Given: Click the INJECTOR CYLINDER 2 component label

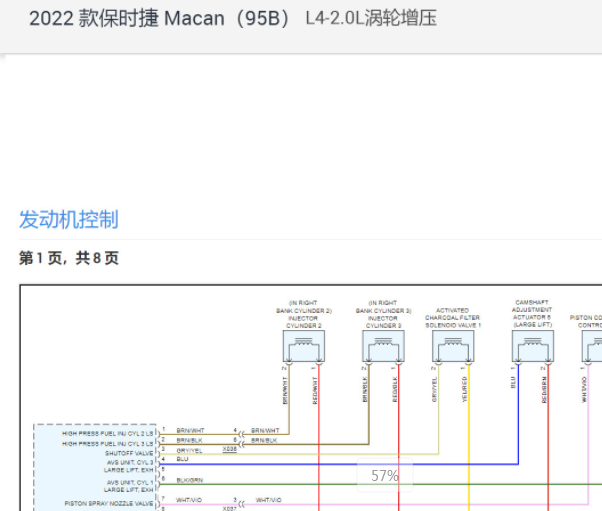Looking at the screenshot, I should [304, 314].
